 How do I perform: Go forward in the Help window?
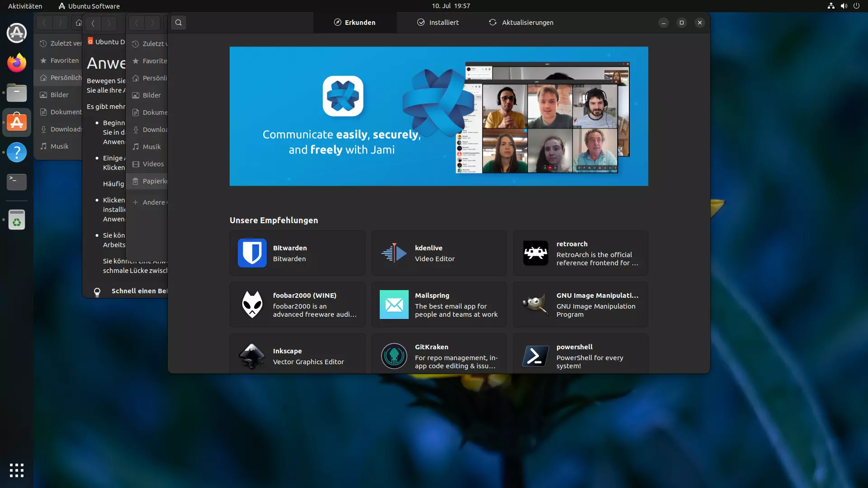[x=109, y=23]
